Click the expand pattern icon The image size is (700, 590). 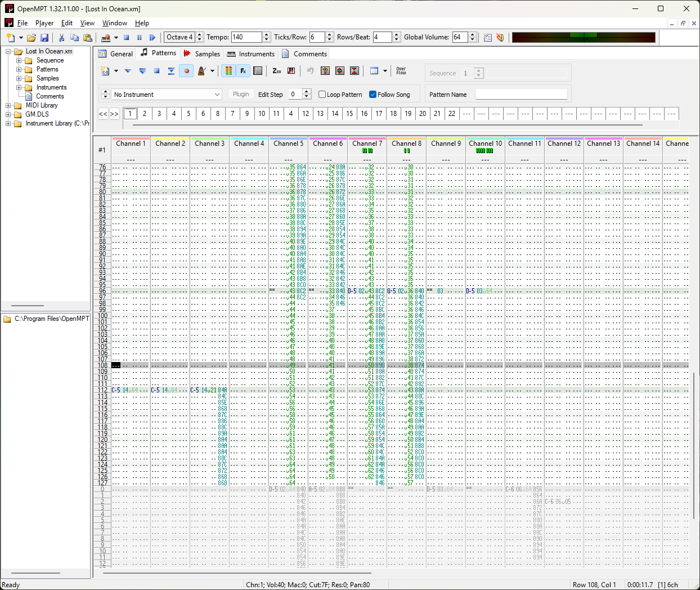pyautogui.click(x=340, y=71)
